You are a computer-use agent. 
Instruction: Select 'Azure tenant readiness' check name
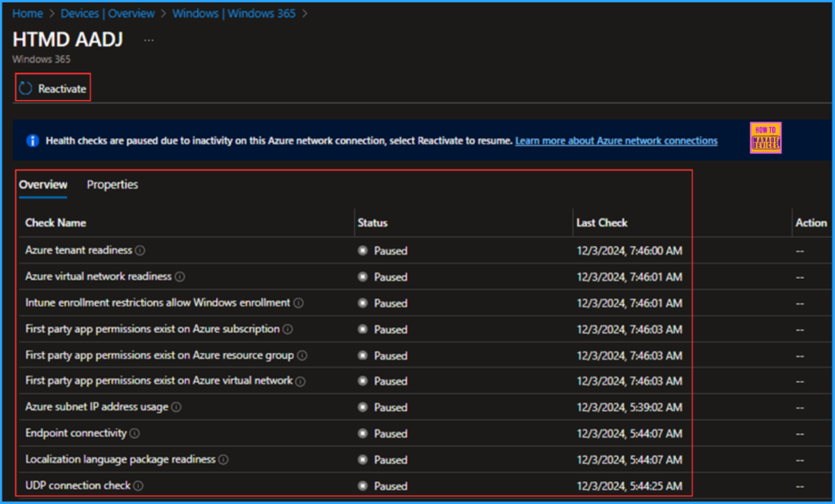pyautogui.click(x=79, y=250)
